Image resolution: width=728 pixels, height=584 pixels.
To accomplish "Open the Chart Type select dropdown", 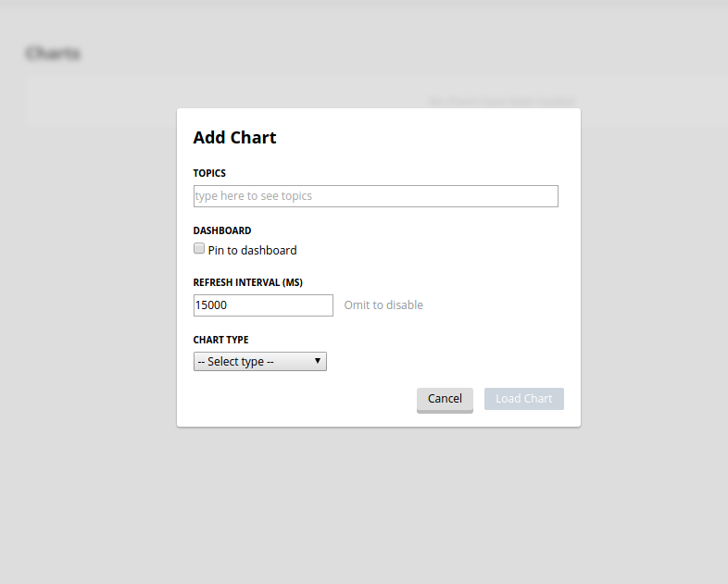I will tap(260, 361).
